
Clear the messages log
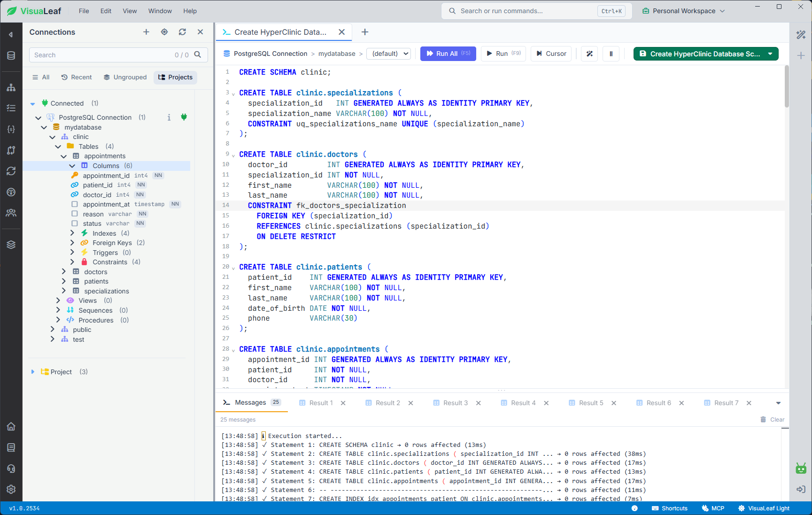click(773, 420)
